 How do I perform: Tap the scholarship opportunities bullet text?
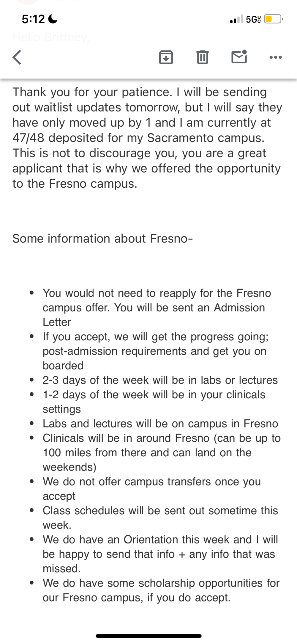click(x=161, y=590)
